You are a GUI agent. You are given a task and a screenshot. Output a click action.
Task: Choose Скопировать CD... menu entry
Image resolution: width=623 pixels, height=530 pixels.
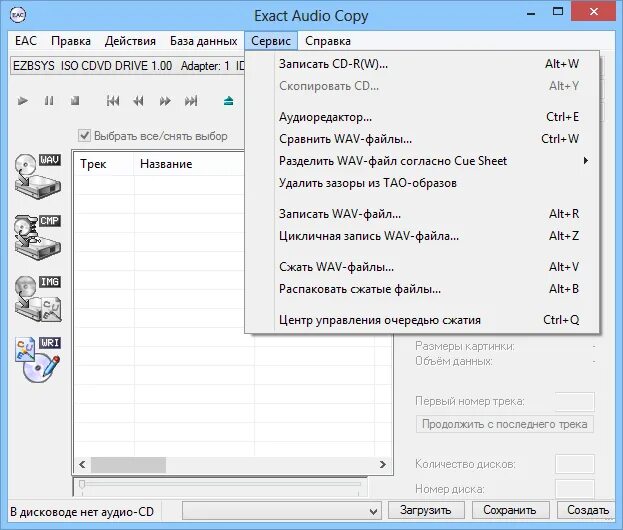pos(422,86)
